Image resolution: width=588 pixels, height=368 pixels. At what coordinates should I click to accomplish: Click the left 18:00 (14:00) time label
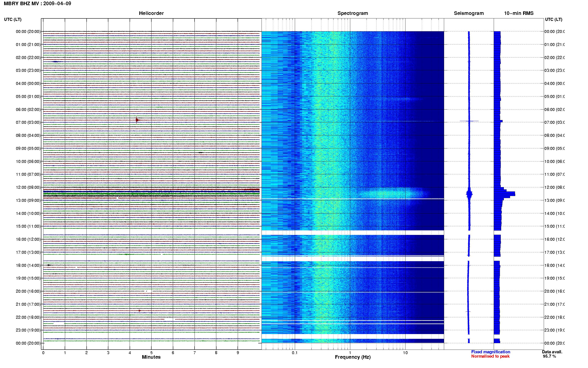(x=28, y=266)
